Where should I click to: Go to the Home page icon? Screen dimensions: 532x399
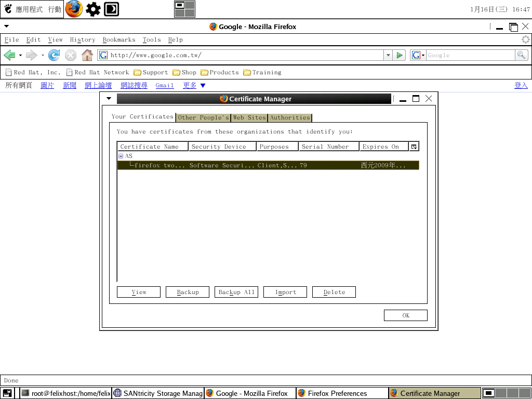(x=87, y=55)
